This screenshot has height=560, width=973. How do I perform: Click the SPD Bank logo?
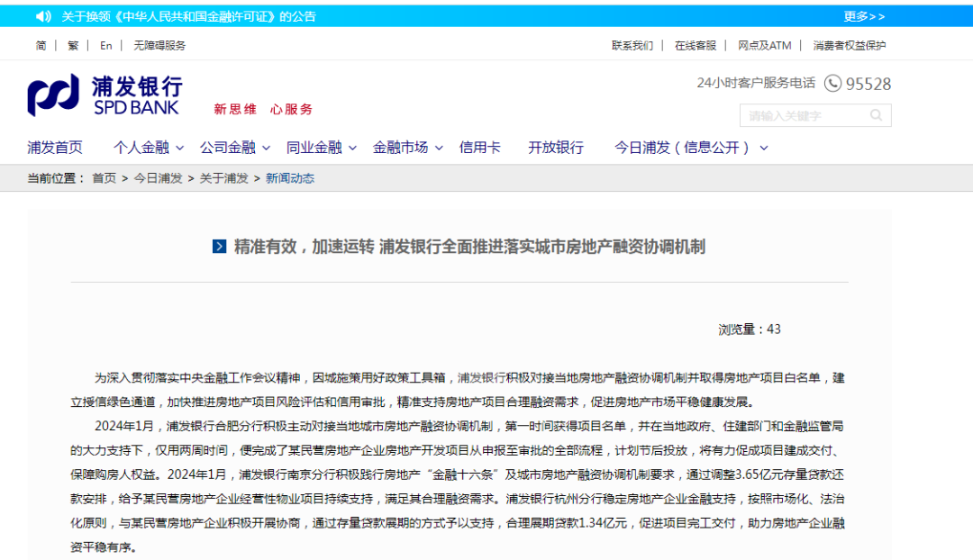105,95
